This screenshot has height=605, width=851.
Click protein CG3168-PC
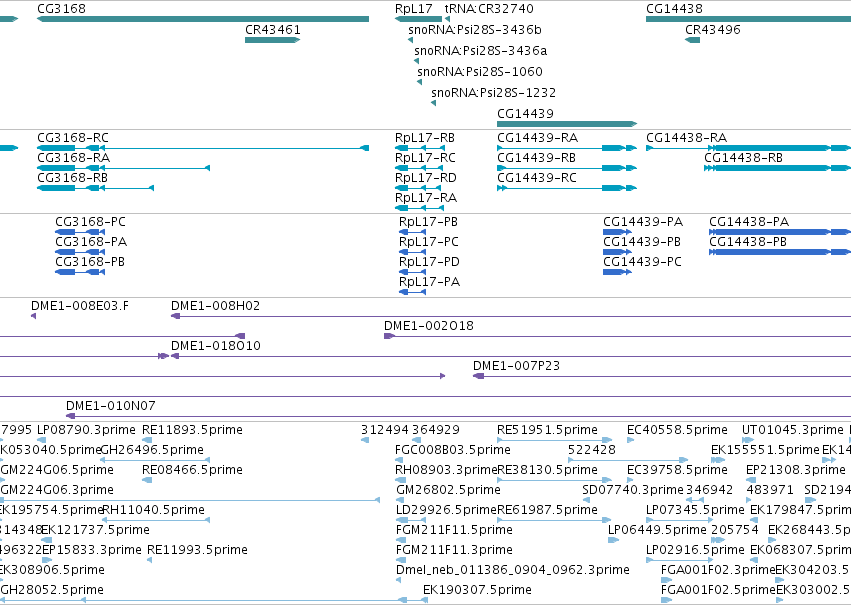click(80, 232)
